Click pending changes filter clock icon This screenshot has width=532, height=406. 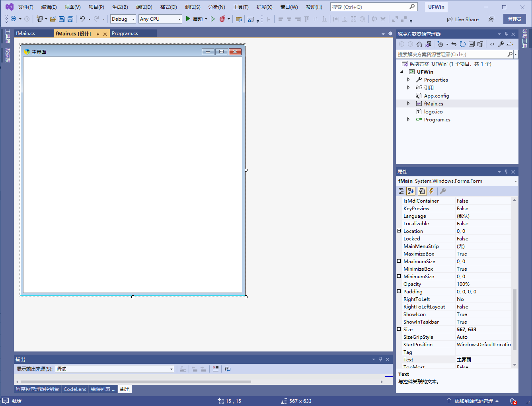[440, 44]
